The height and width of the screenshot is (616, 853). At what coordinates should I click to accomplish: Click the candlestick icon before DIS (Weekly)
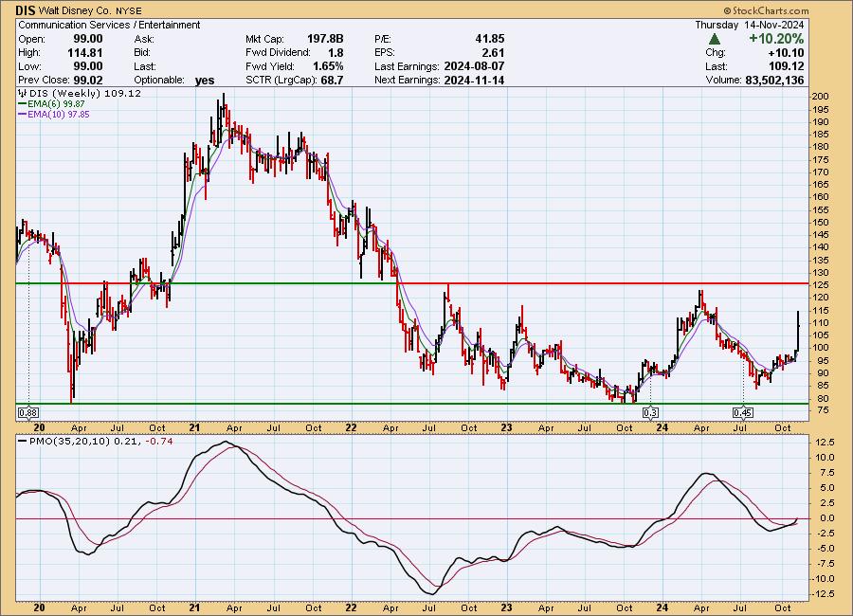(x=23, y=93)
